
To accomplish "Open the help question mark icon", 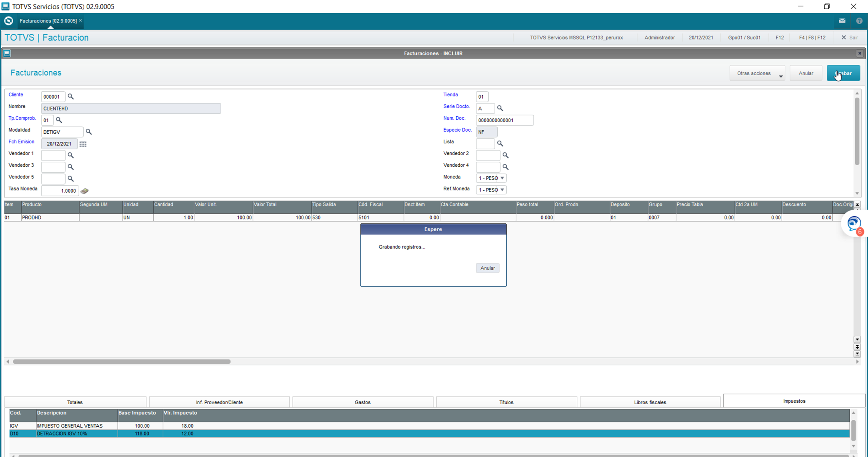I will (859, 21).
